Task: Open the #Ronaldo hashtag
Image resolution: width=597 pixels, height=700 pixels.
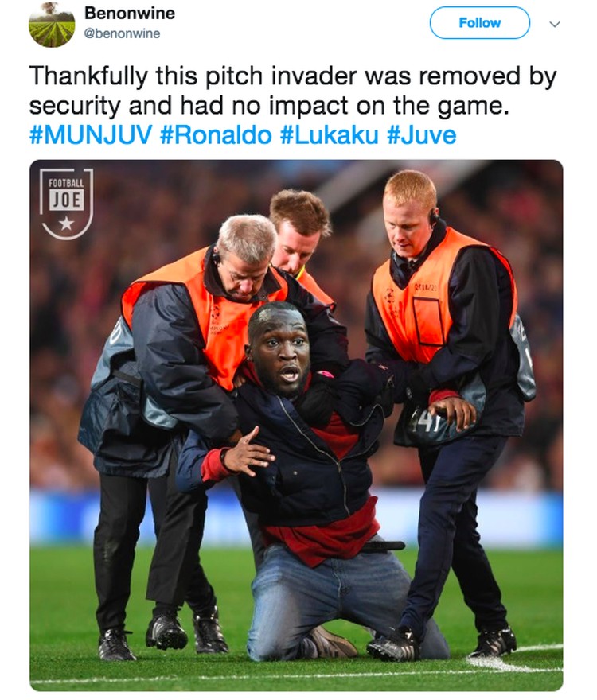Action: click(x=216, y=134)
